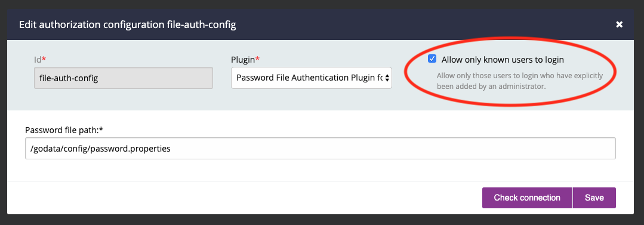Click the 'Password file path:' label
The image size is (644, 225).
64,130
